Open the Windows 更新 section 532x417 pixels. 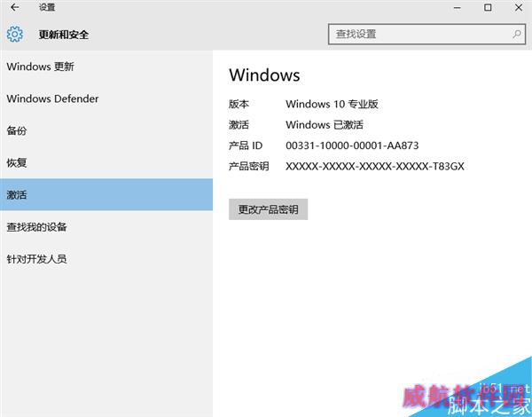point(106,67)
